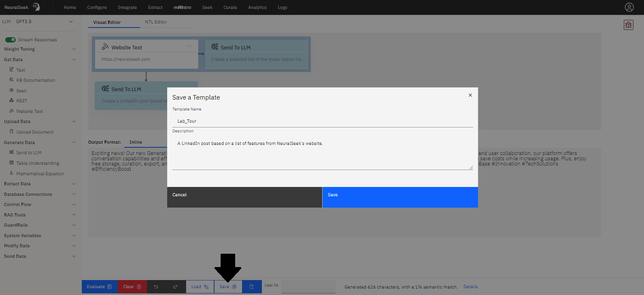This screenshot has width=644, height=295.
Task: Collapse the Get Data section
Action: pos(40,59)
